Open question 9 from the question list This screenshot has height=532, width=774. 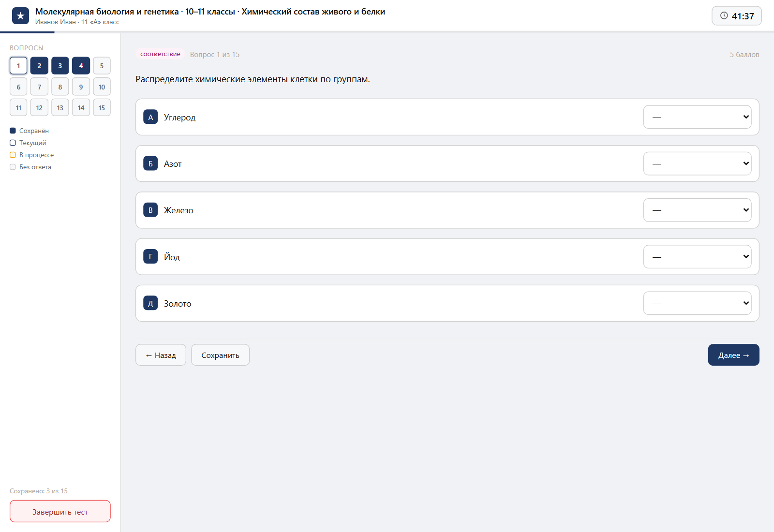click(x=81, y=87)
